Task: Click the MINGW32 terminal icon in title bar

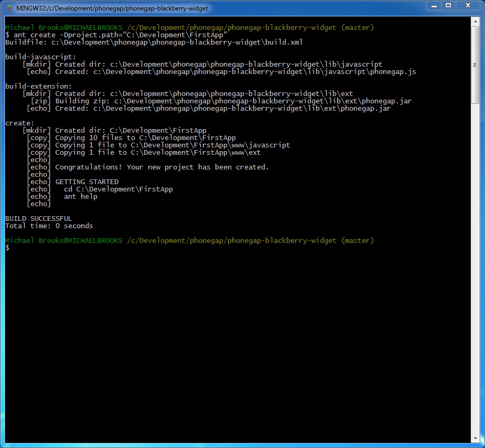Action: (x=9, y=8)
